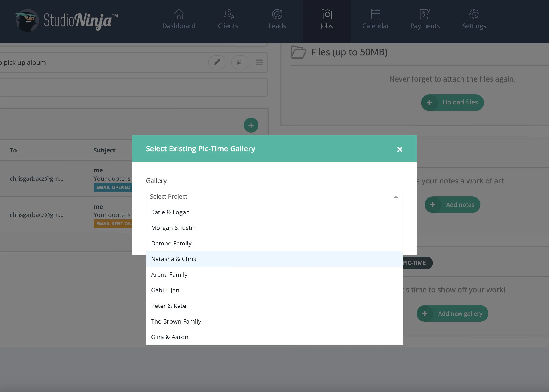Select the Jobs camera icon in the navigation
Viewport: 549px width, 392px height.
click(x=326, y=14)
